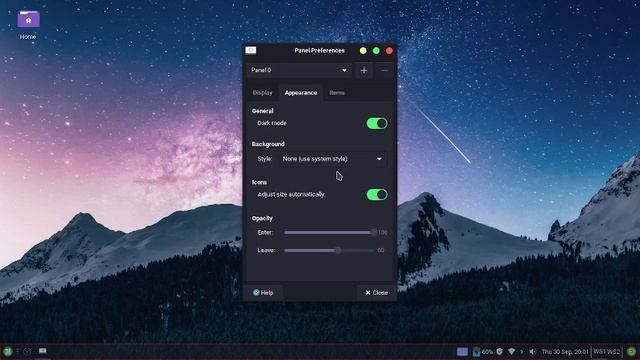Open the Wi-Fi network indicator
This screenshot has height=360, width=640.
coord(511,351)
